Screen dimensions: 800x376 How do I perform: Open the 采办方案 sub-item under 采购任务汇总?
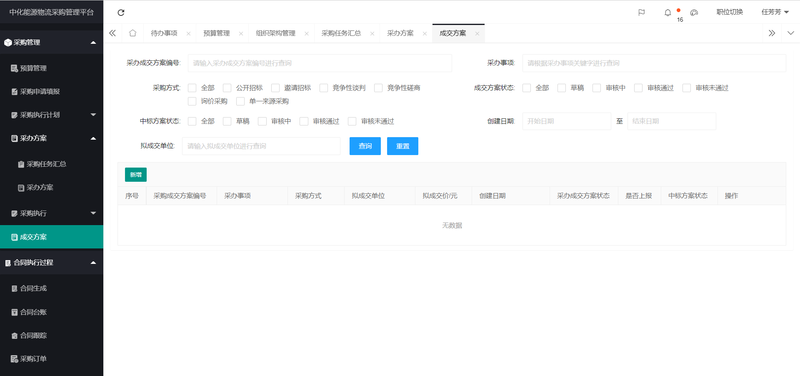52,188
